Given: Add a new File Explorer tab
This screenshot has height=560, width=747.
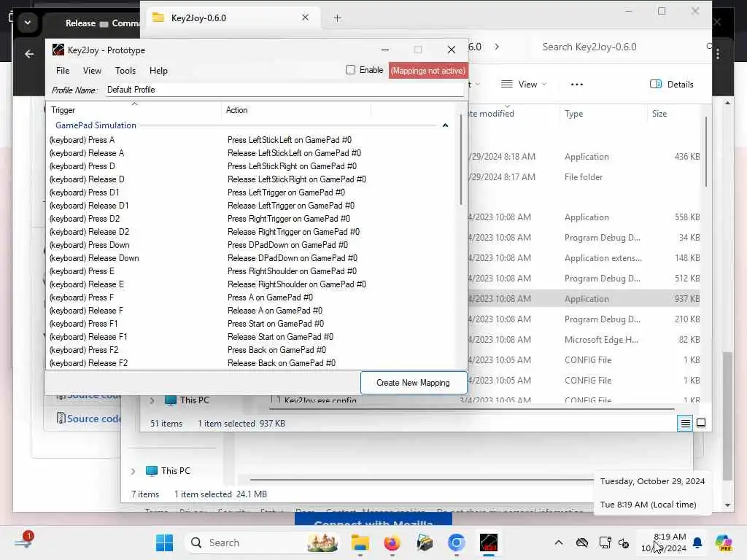Looking at the screenshot, I should 337,18.
